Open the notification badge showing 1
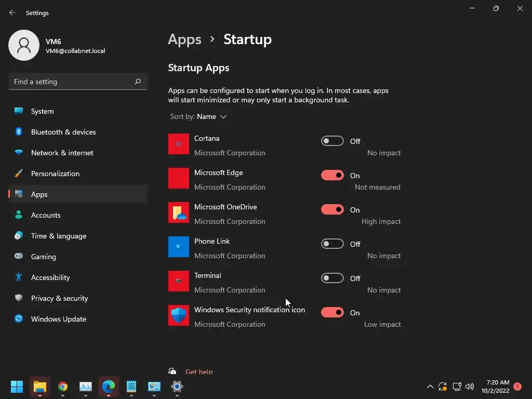Image resolution: width=532 pixels, height=399 pixels. coord(517,387)
